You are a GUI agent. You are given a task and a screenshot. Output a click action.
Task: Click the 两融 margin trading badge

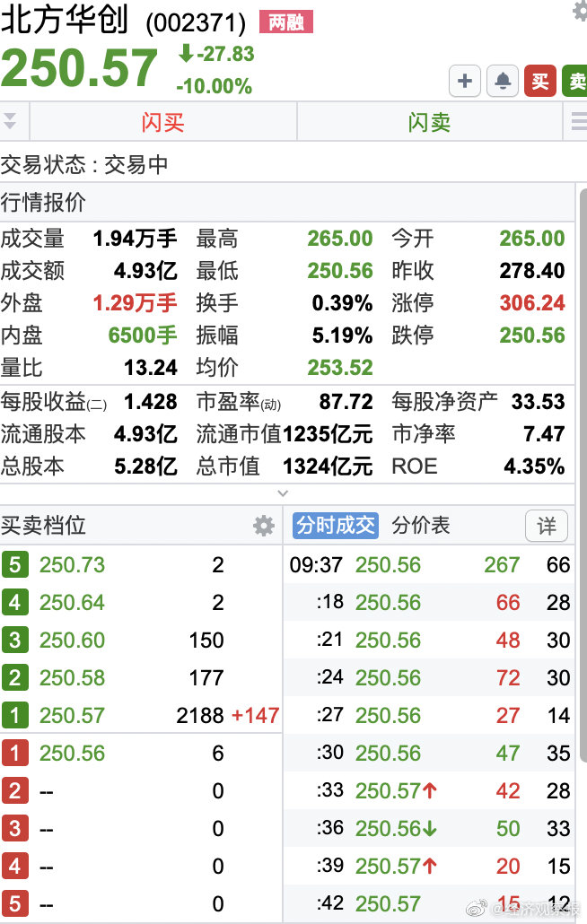[286, 22]
